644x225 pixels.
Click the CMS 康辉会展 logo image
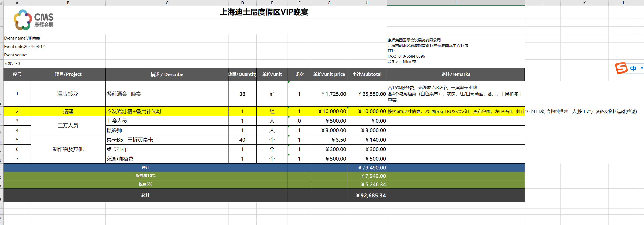[34, 20]
